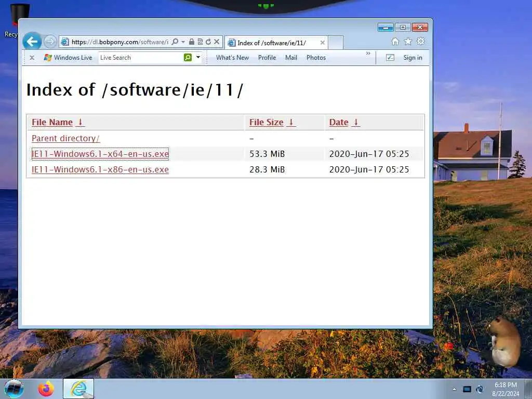Toggle the Compatibility View icon

pos(200,42)
